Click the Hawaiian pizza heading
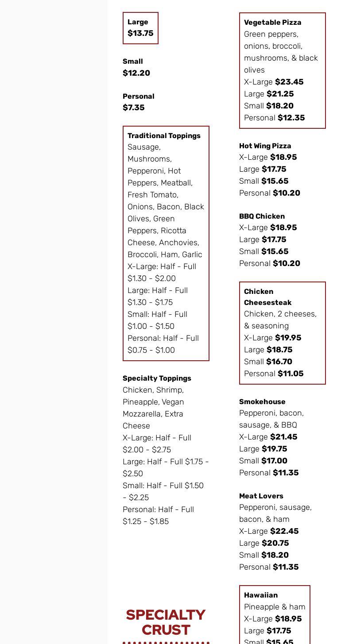This screenshot has height=644, width=341. pos(260,595)
